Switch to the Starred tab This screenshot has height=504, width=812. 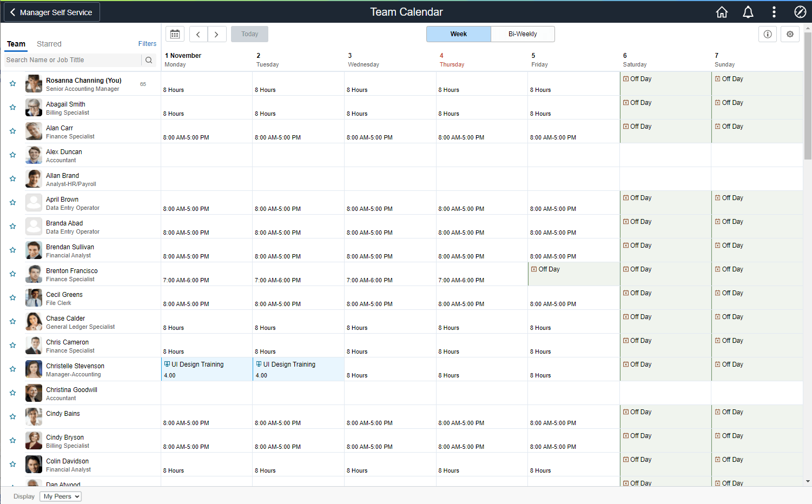pyautogui.click(x=49, y=44)
